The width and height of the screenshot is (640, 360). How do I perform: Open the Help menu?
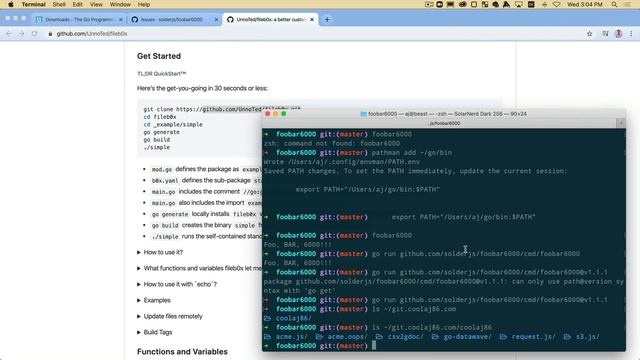pyautogui.click(x=144, y=4)
